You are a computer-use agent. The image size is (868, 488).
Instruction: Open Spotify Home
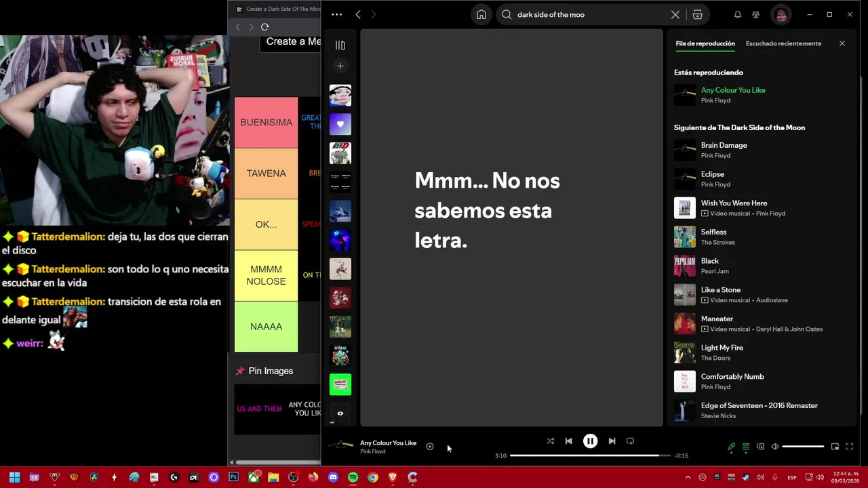pos(481,14)
